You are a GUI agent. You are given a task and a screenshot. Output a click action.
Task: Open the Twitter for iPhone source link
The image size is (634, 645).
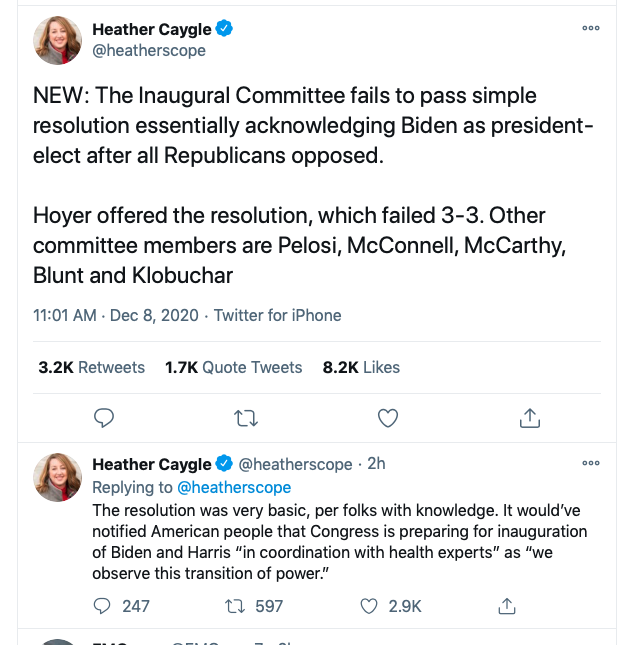(x=277, y=316)
